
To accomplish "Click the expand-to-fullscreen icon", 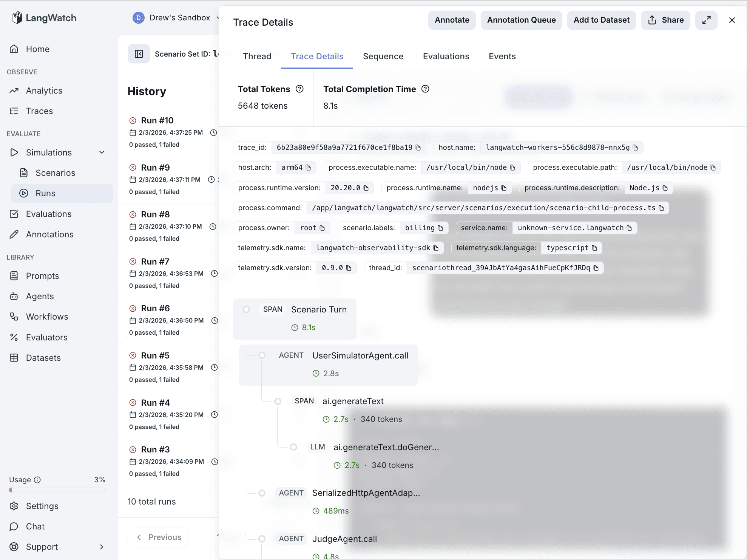I will click(706, 20).
